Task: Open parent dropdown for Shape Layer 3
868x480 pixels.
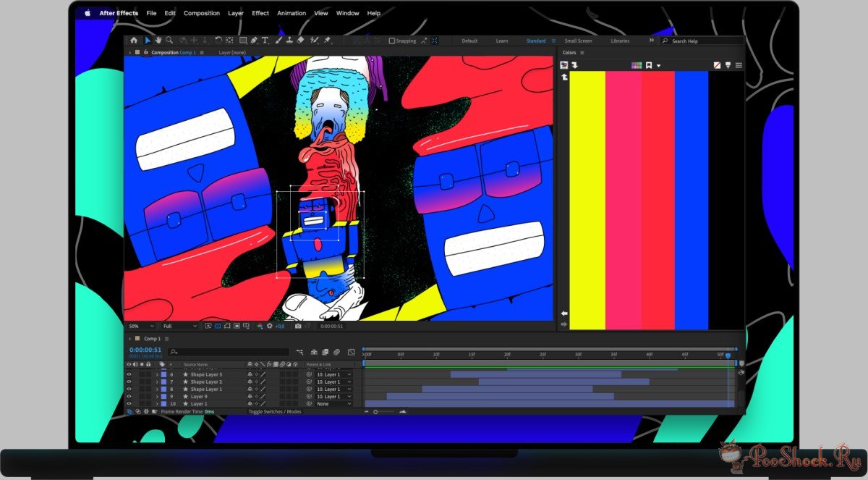Action: pos(334,374)
